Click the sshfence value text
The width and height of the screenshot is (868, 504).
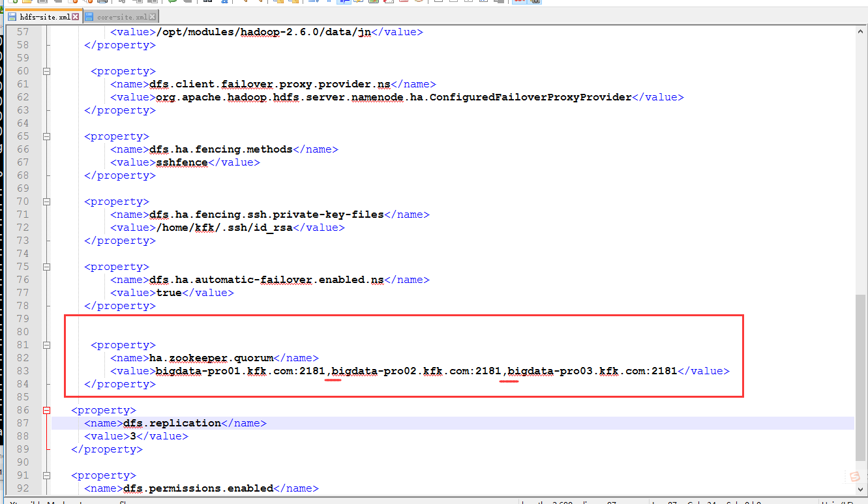point(182,162)
